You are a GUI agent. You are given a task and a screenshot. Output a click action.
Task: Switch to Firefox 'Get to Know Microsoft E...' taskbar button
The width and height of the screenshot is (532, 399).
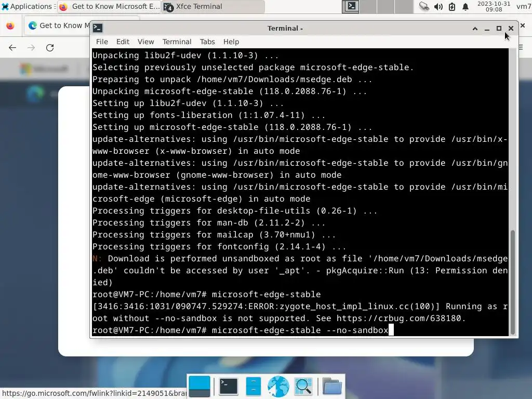[x=109, y=6]
